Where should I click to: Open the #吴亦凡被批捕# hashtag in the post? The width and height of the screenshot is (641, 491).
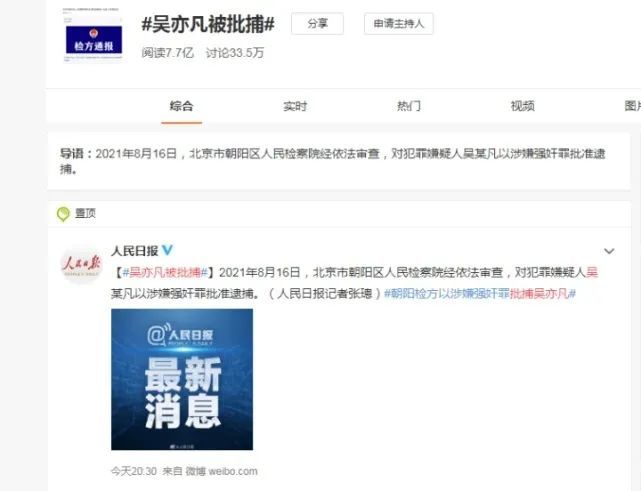click(166, 272)
